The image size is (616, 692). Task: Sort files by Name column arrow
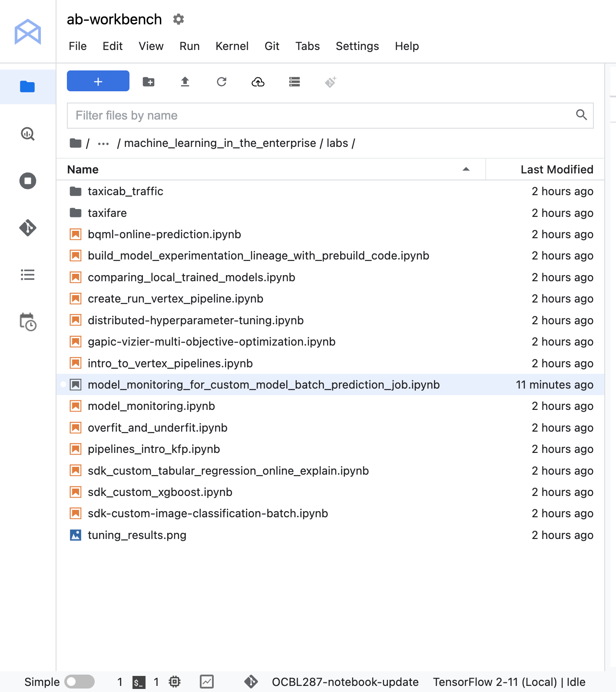(x=466, y=170)
